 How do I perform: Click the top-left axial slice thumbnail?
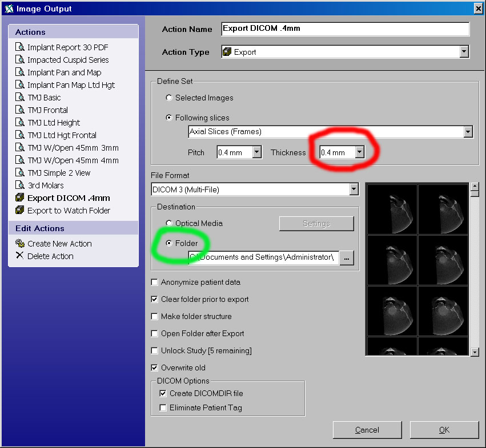coord(392,209)
